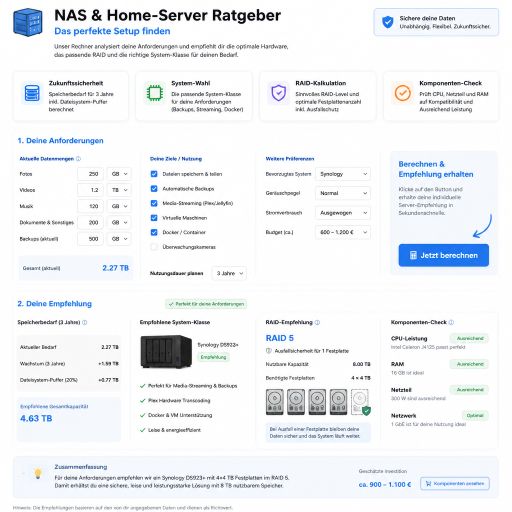This screenshot has height=512, width=512.
Task: Click shield icon beside Ausfallsicherheit für 1 Festplatte
Action: pos(269,351)
